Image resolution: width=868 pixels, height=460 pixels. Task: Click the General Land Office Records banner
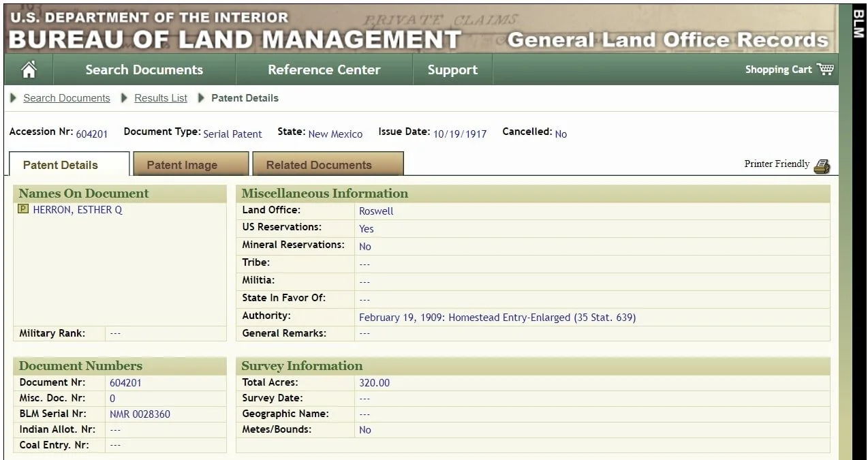668,40
